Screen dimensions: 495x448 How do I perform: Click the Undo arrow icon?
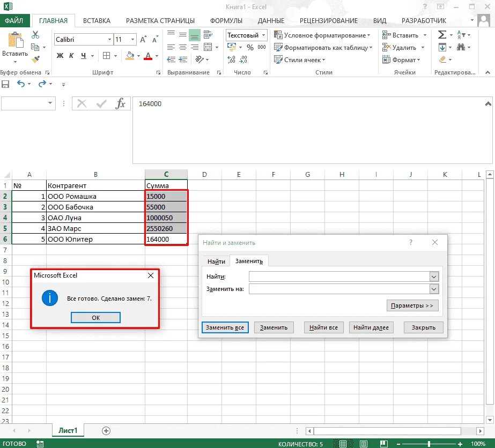(x=20, y=84)
